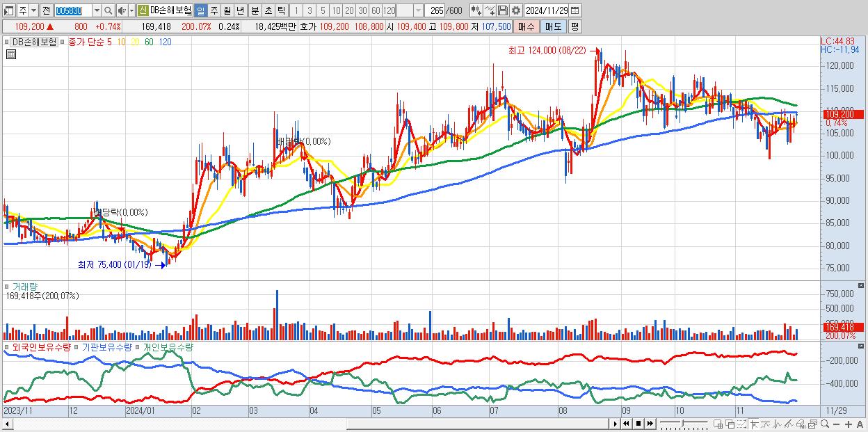
Task: Click the speaker sound icon
Action: (x=122, y=10)
